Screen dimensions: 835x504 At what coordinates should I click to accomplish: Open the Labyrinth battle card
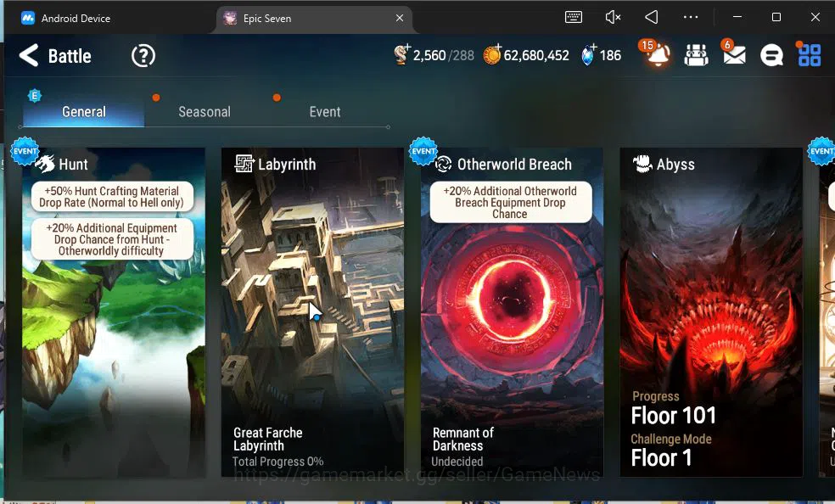click(x=312, y=312)
